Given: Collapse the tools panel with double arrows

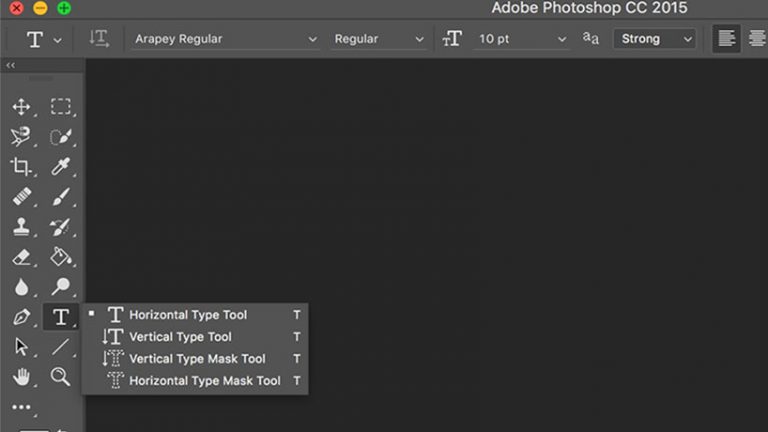Looking at the screenshot, I should 11,65.
